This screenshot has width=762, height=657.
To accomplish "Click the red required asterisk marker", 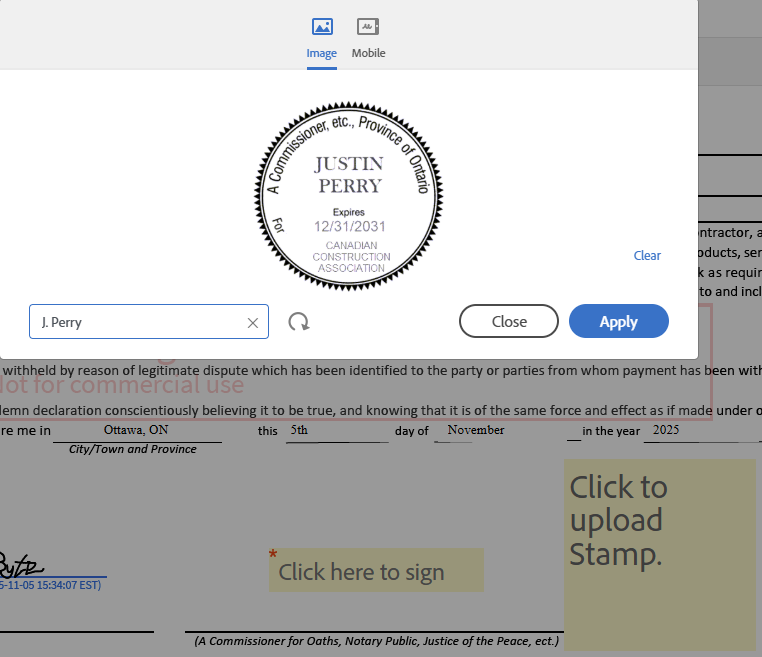I will click(x=273, y=555).
